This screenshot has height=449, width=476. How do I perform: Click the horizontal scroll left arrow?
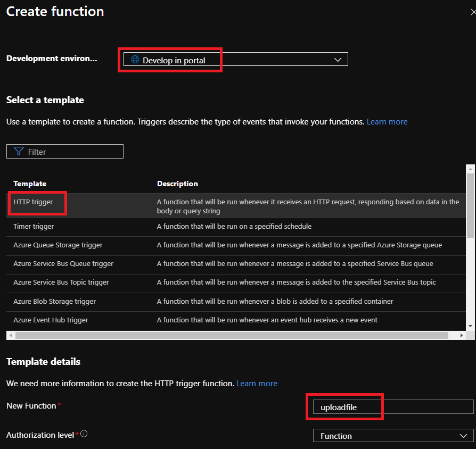(x=11, y=335)
